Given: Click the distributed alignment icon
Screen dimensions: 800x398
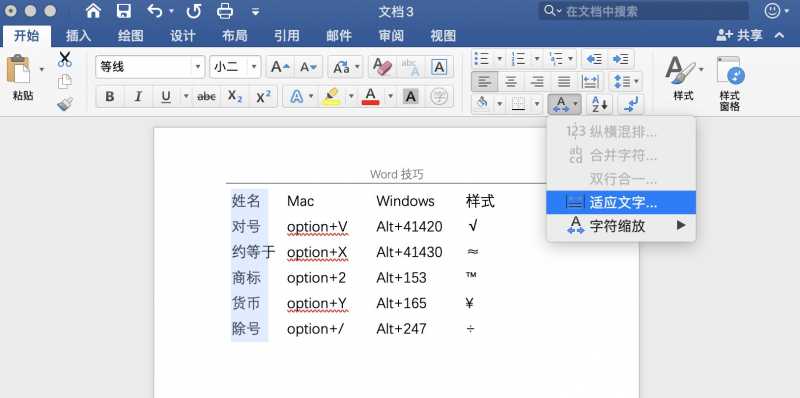Looking at the screenshot, I should point(590,82).
